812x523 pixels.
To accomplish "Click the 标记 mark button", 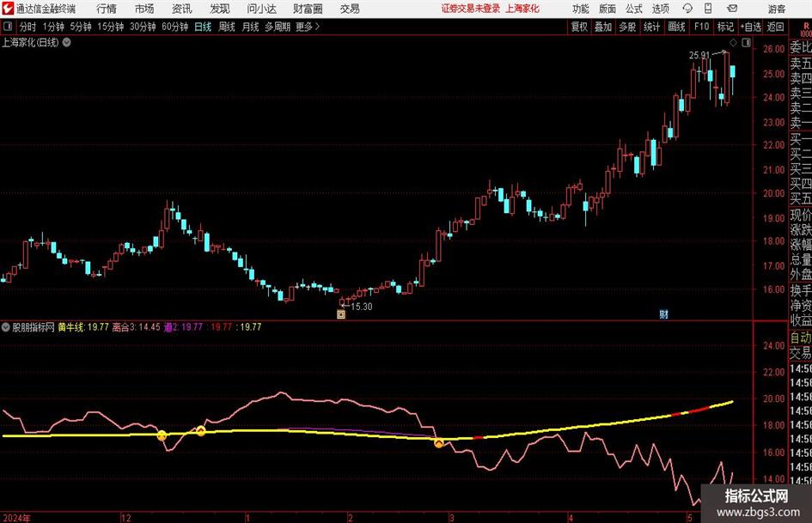I will [x=725, y=27].
